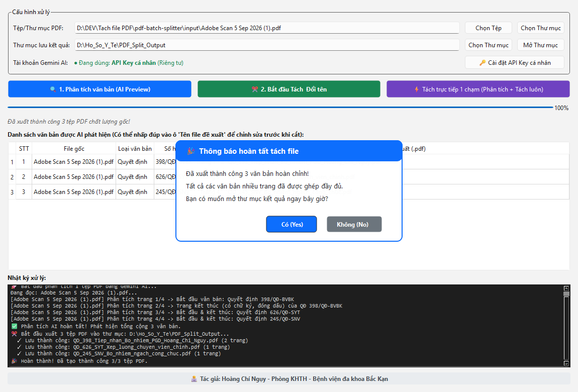Image resolution: width=578 pixels, height=392 pixels.
Task: Click the lightning icon on Tách trực tiếp
Action: click(417, 89)
